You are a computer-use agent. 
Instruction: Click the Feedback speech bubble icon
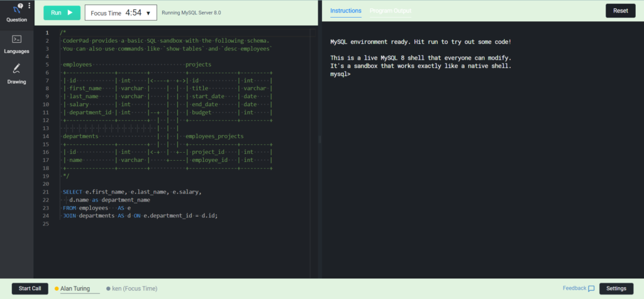(591, 289)
